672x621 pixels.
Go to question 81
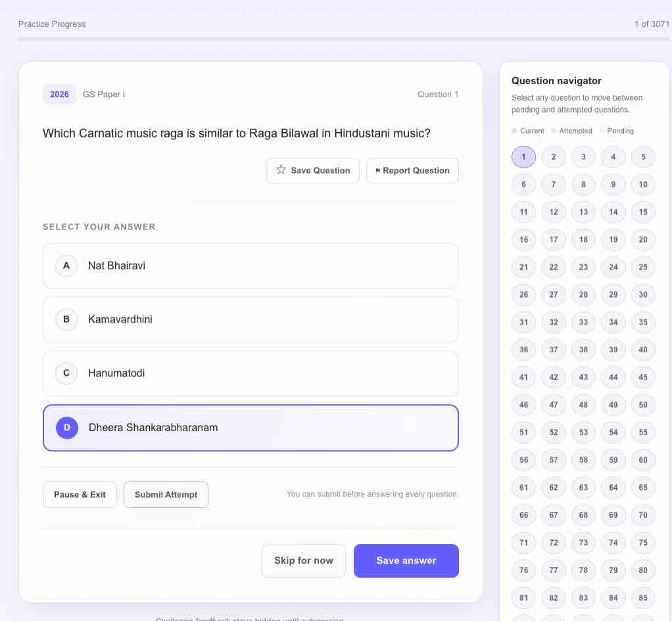pos(523,598)
